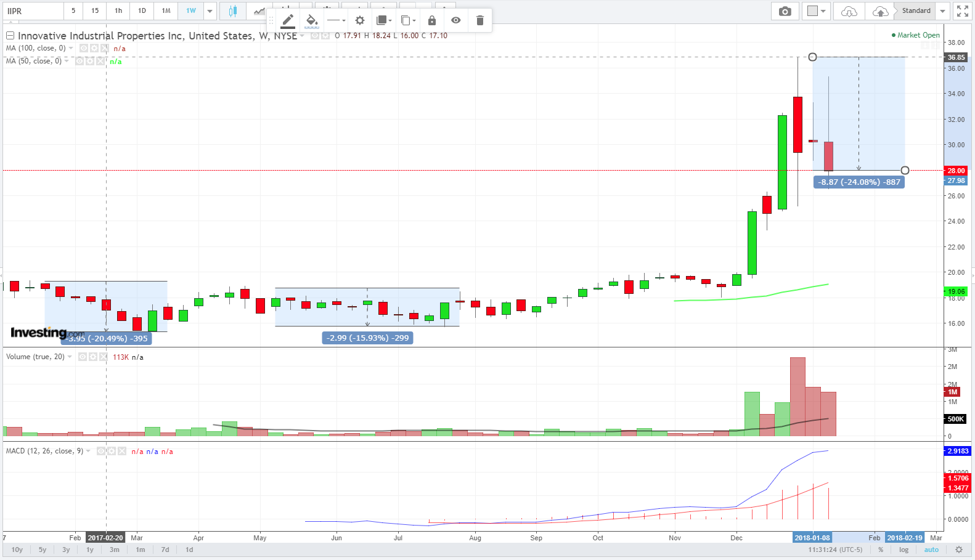The width and height of the screenshot is (975, 560).
Task: Switch to the 1D interval
Action: tap(142, 11)
